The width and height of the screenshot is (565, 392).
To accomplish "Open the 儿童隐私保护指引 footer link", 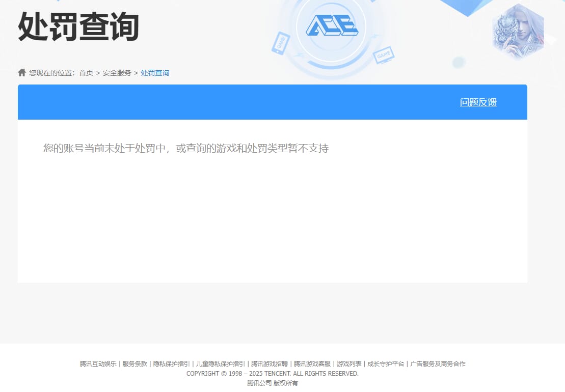I will click(x=220, y=364).
